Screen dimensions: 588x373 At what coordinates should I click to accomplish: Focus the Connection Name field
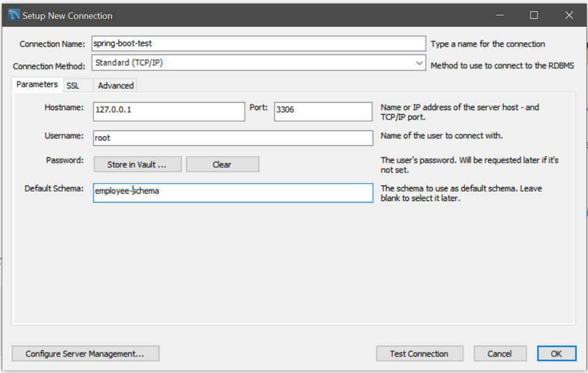[x=258, y=43]
